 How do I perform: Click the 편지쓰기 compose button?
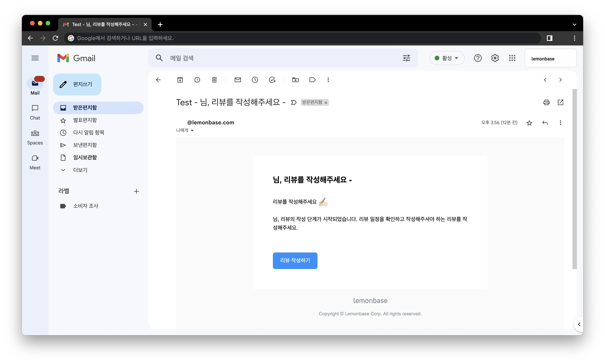(x=77, y=84)
